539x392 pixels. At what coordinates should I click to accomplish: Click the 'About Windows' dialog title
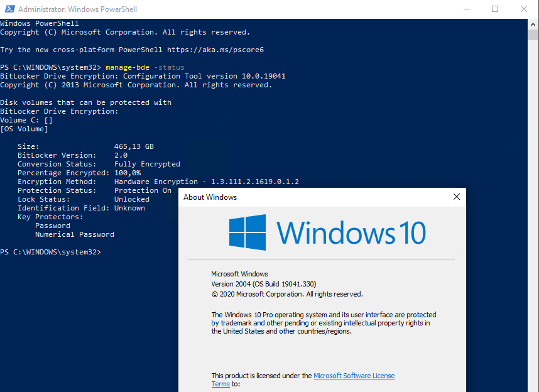coord(210,197)
